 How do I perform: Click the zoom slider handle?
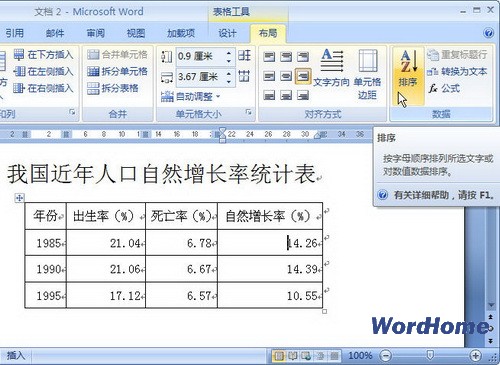(x=430, y=355)
